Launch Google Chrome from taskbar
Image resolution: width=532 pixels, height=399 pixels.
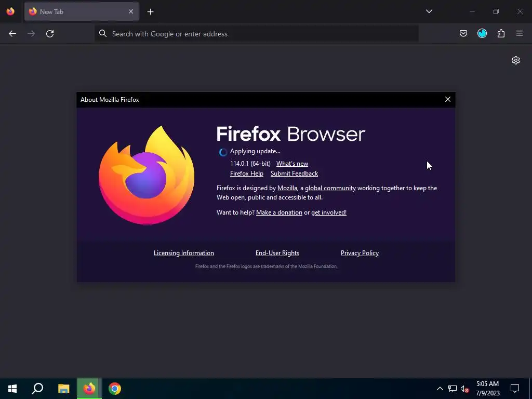pos(115,389)
